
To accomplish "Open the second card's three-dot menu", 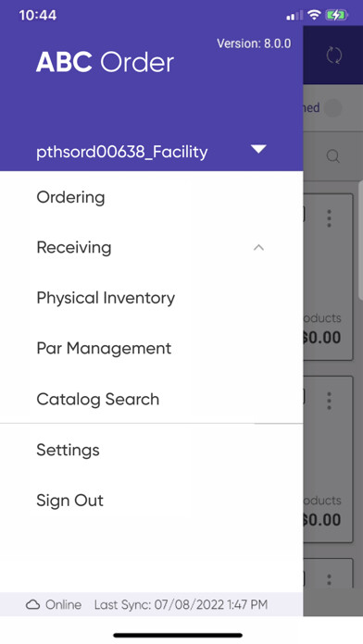I will click(x=329, y=401).
